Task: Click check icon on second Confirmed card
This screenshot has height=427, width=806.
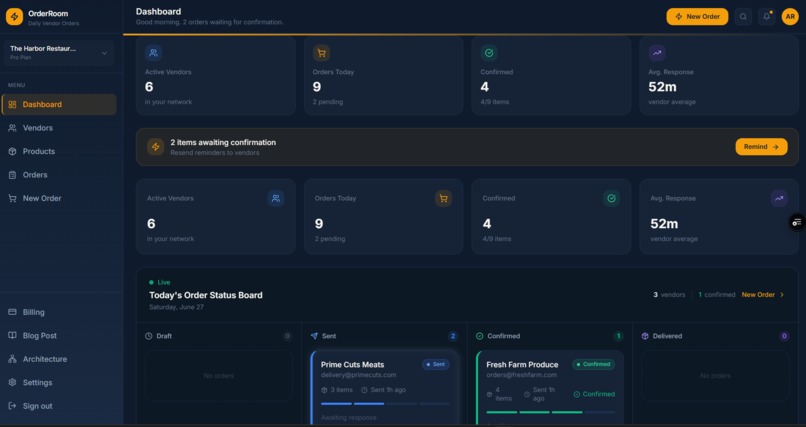Action: (611, 198)
